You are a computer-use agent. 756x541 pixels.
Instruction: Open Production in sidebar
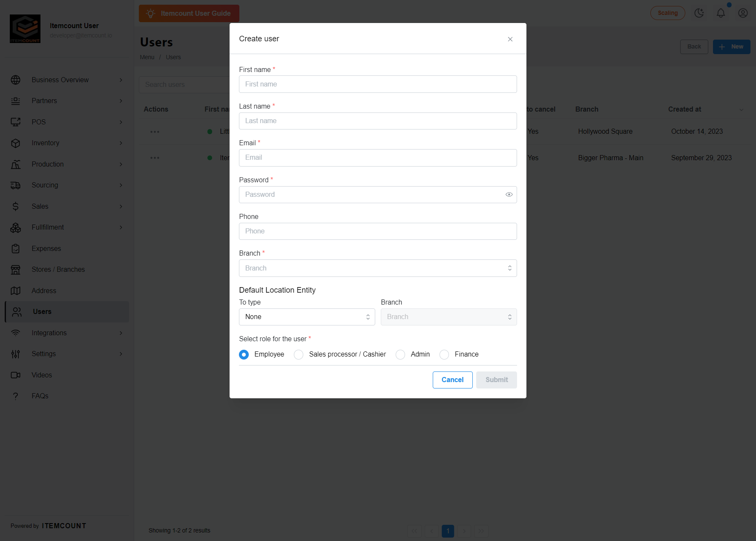click(x=67, y=164)
